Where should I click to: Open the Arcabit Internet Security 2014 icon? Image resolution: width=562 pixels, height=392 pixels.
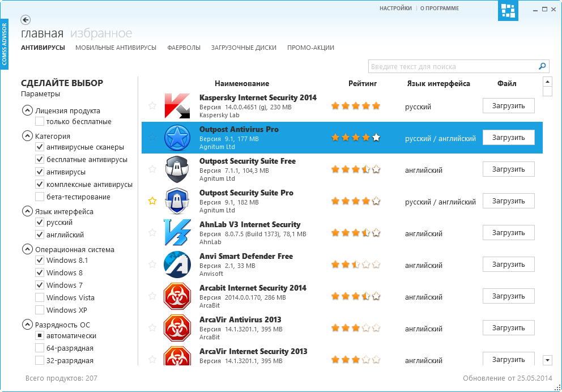click(x=177, y=296)
